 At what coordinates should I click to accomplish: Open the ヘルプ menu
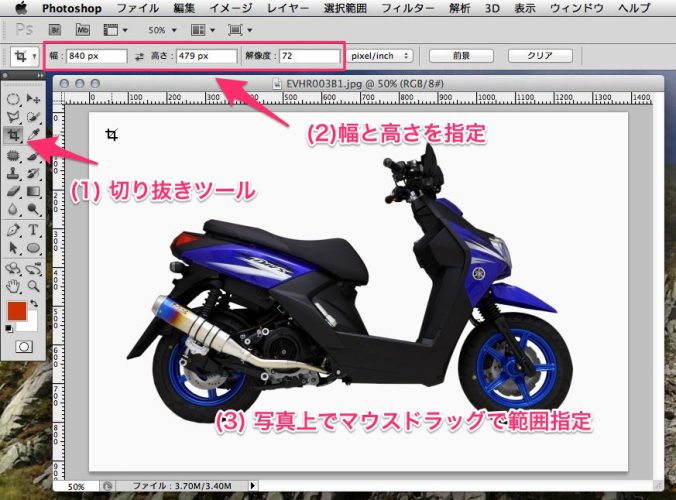pos(634,8)
